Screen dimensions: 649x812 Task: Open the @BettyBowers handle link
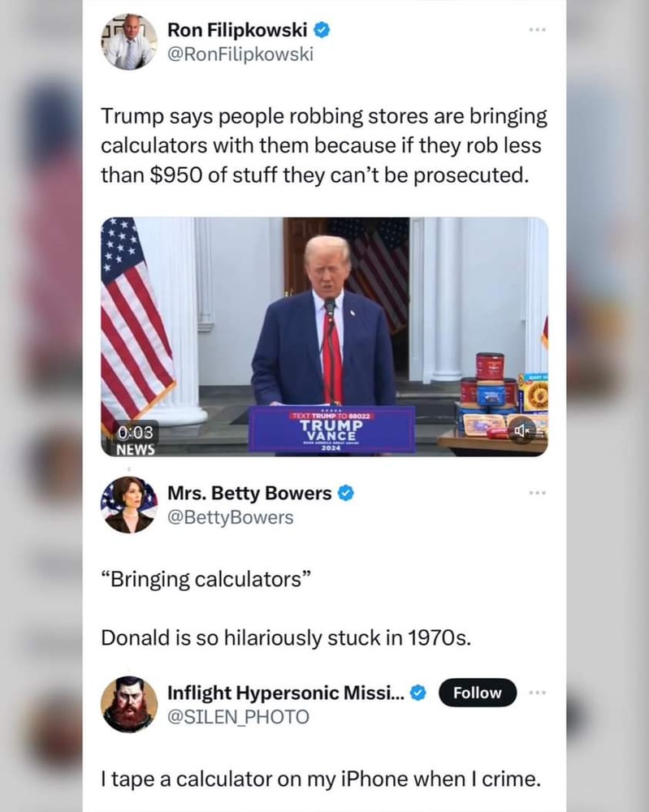(x=231, y=517)
